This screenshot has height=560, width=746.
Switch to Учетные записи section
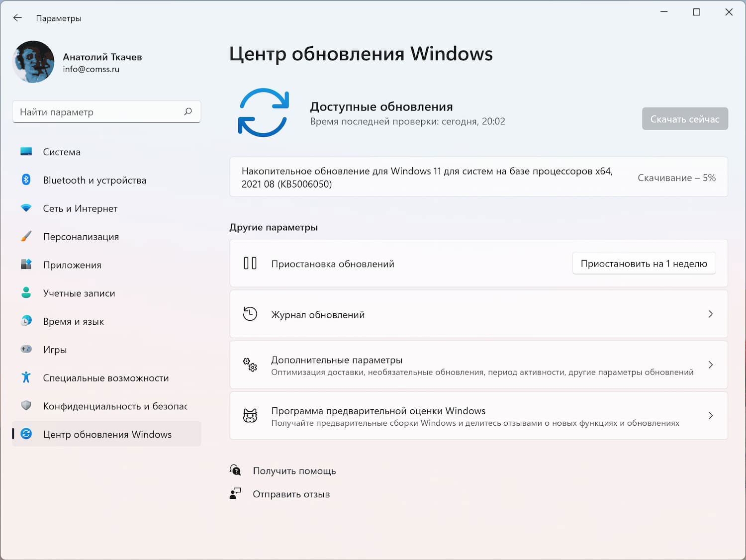[x=79, y=293]
